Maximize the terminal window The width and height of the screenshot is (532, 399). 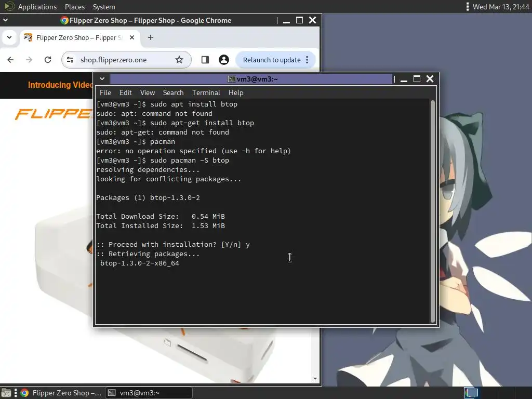417,79
